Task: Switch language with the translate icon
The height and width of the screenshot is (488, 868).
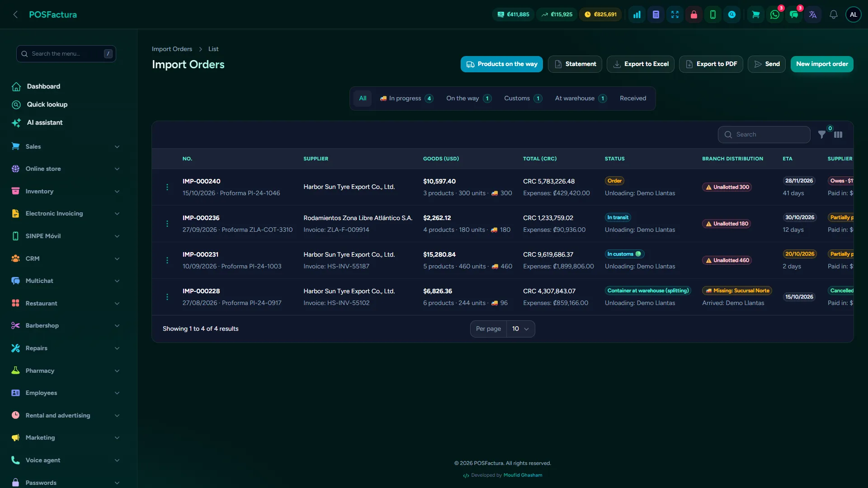Action: point(813,14)
